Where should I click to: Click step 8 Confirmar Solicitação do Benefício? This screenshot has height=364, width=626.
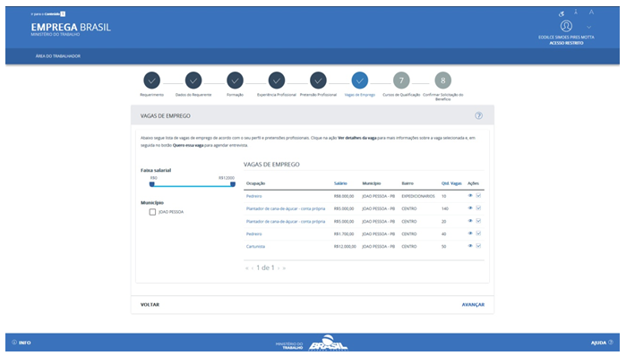pos(442,80)
